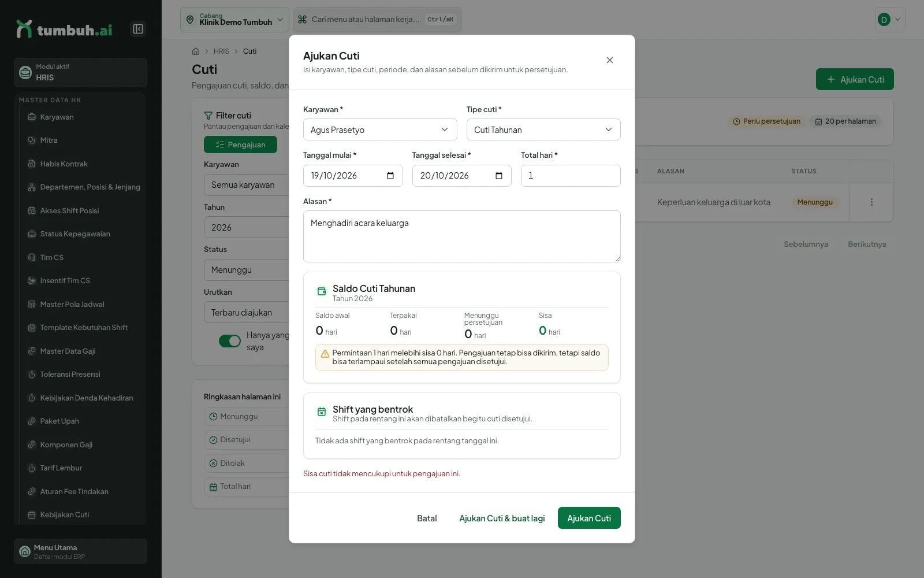This screenshot has width=924, height=578.
Task: Open the 20 per halaman selector
Action: pos(845,121)
